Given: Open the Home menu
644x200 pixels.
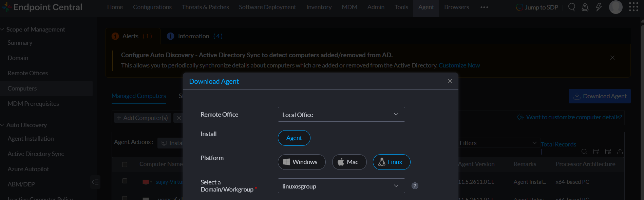Looking at the screenshot, I should click(115, 7).
